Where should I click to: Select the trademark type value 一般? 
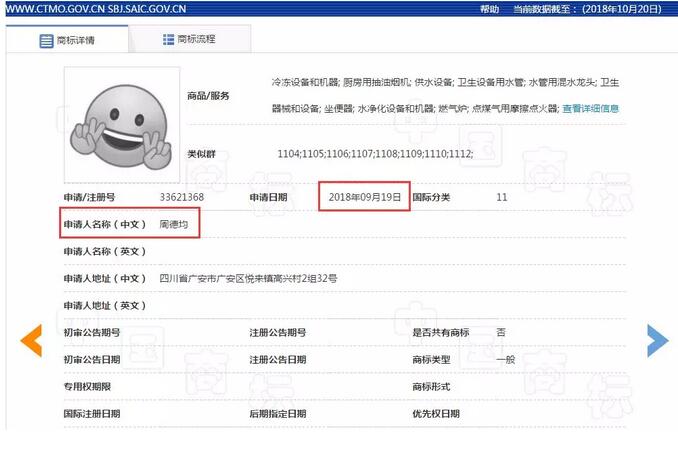coord(505,360)
